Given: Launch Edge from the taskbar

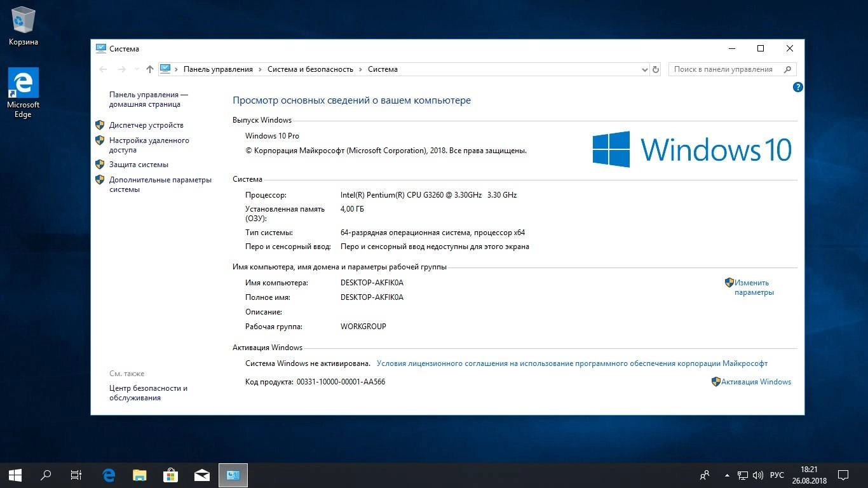Looking at the screenshot, I should 109,475.
